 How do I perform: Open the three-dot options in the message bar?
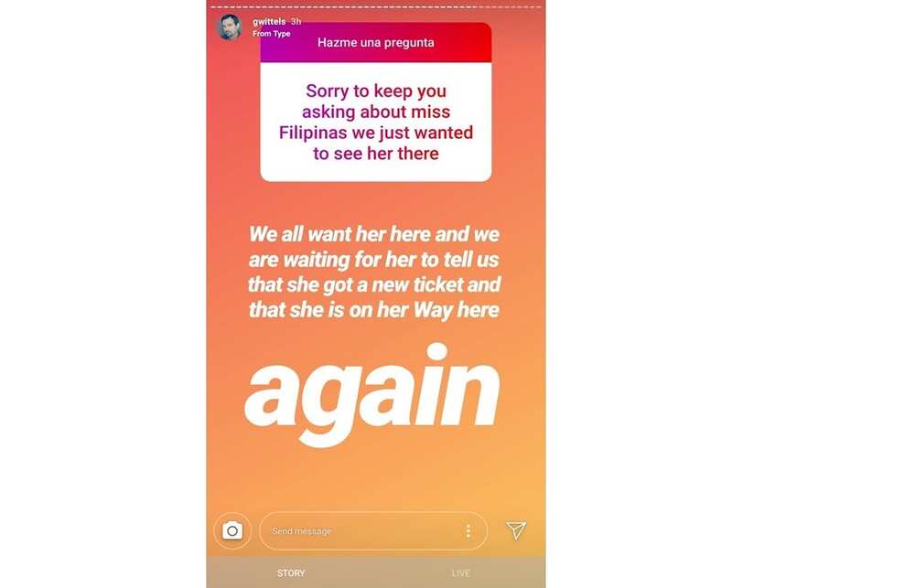tap(468, 530)
